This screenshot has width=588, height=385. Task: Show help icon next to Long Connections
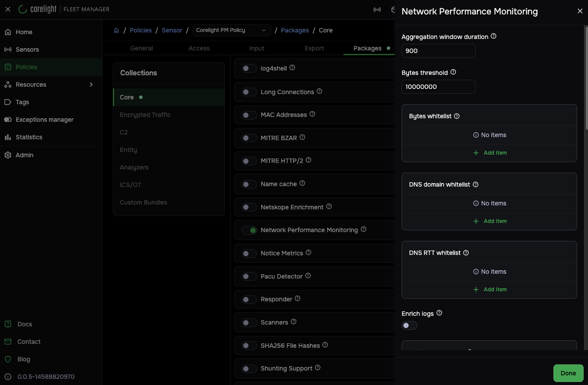pos(319,92)
